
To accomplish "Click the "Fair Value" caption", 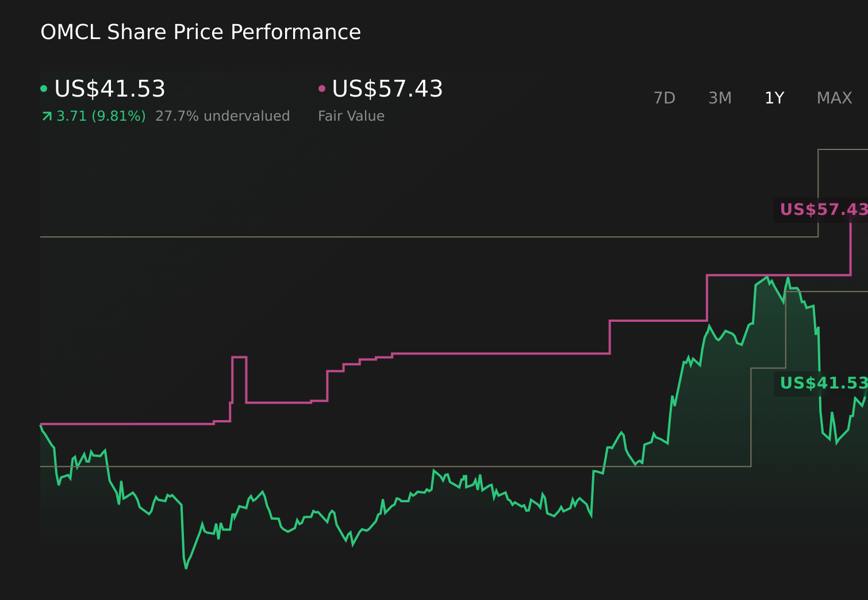I will coord(351,116).
